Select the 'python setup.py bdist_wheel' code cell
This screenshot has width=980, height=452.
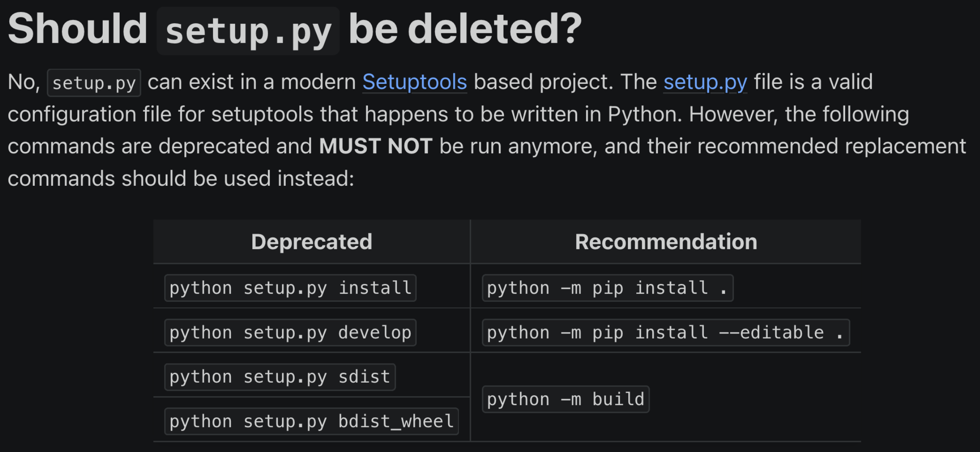(x=311, y=422)
